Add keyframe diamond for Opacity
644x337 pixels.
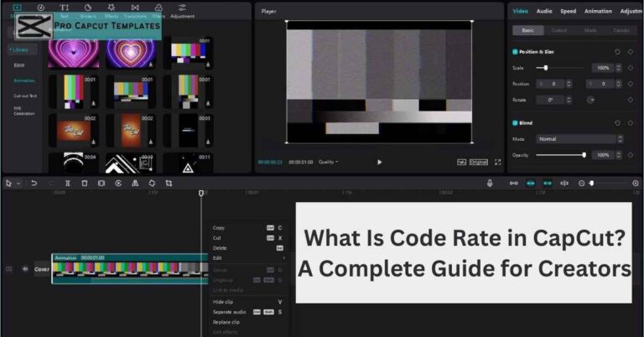click(631, 155)
